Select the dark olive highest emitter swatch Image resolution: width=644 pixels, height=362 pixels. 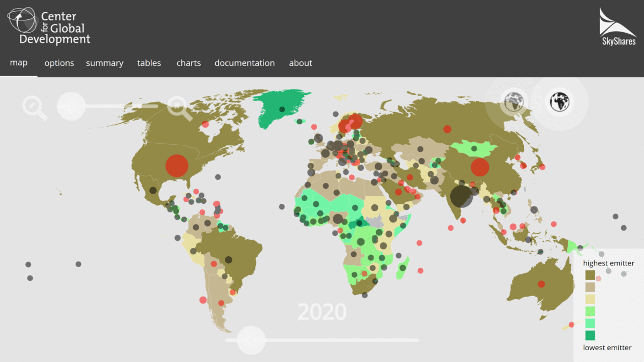click(590, 275)
